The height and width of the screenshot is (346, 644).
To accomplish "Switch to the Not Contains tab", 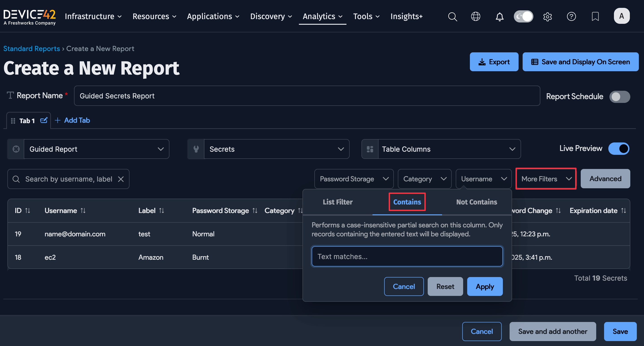I will click(477, 202).
